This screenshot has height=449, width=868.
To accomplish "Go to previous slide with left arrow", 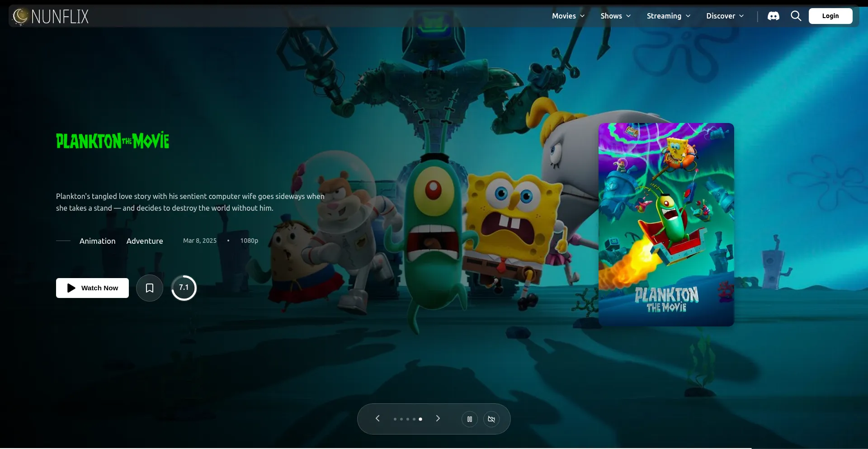I will [377, 419].
